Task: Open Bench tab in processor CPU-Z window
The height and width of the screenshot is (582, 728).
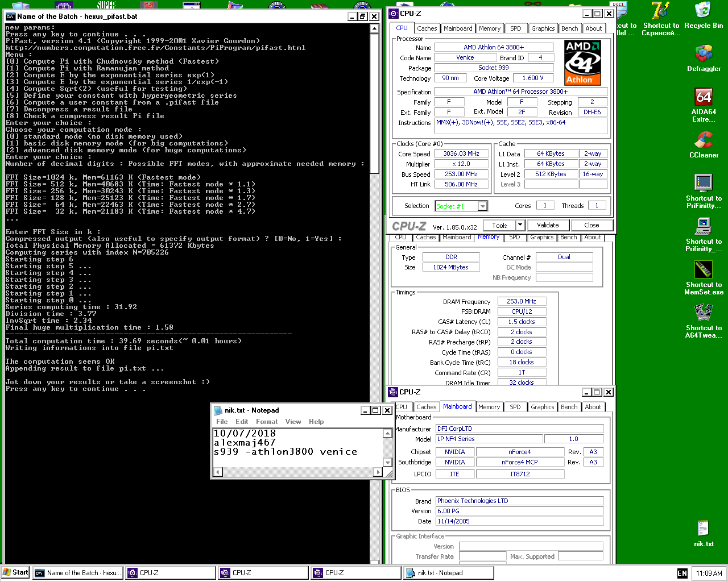Action: (x=569, y=28)
